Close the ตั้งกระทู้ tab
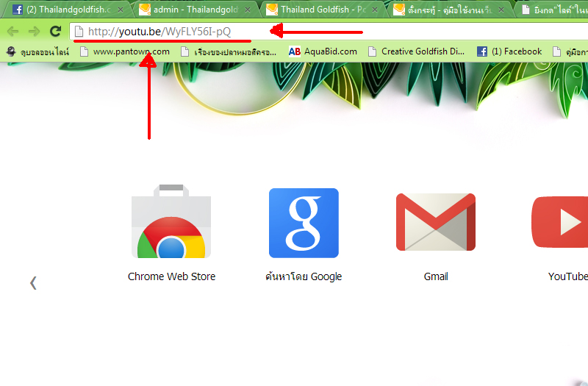Screen dimensions: 588x386 [501, 10]
